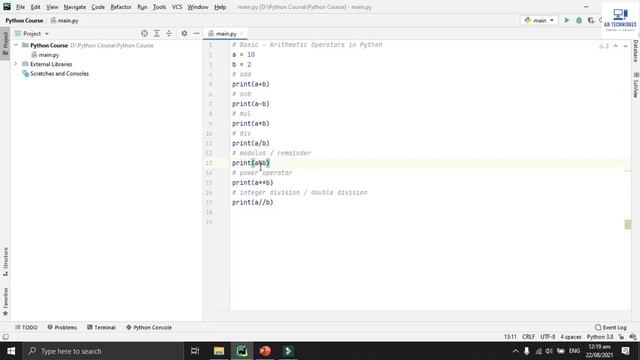Change CRLF line separator in status bar
Image resolution: width=640 pixels, height=360 pixels.
click(x=528, y=337)
